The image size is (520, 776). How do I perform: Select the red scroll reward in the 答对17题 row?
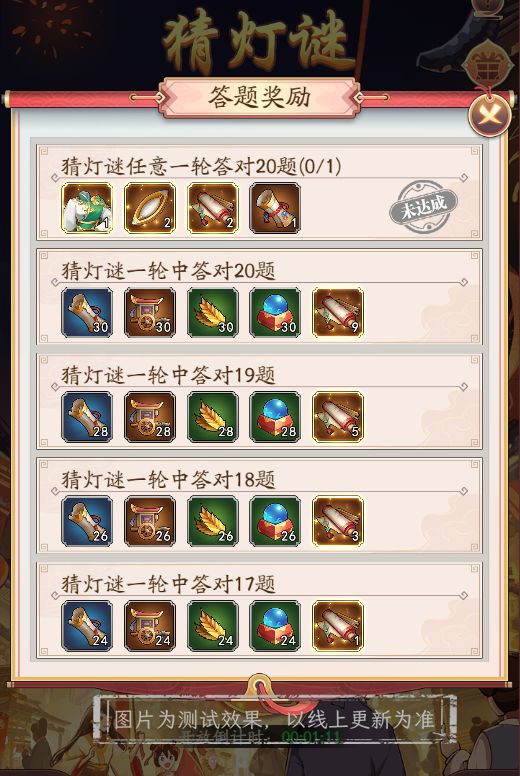click(338, 626)
